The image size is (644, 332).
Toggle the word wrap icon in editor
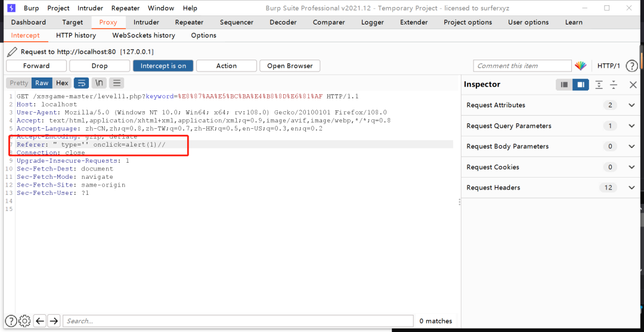coord(81,83)
